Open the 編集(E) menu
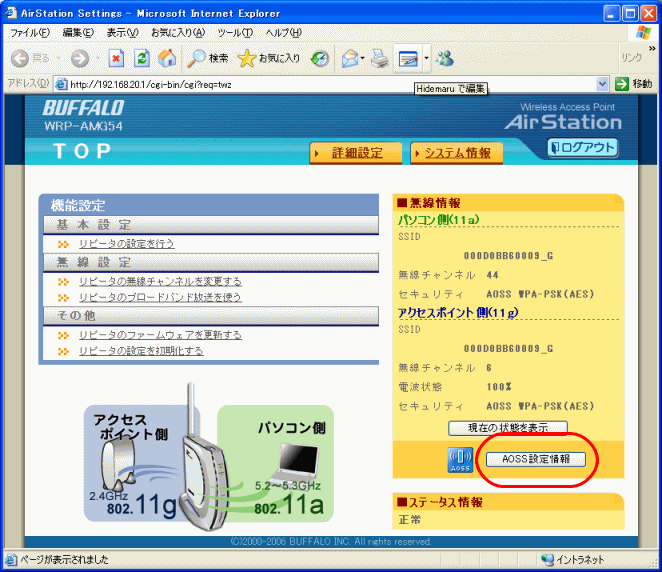The image size is (662, 572). click(78, 33)
